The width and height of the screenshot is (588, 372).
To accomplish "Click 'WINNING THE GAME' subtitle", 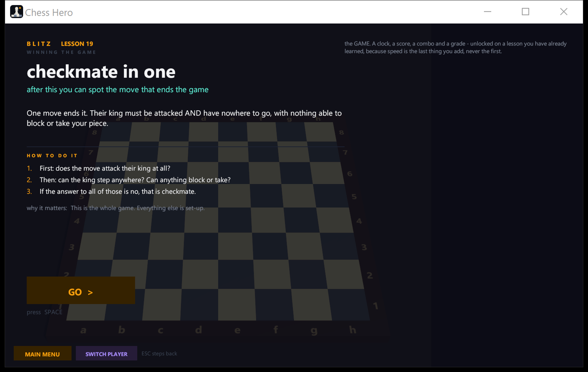I will point(61,52).
